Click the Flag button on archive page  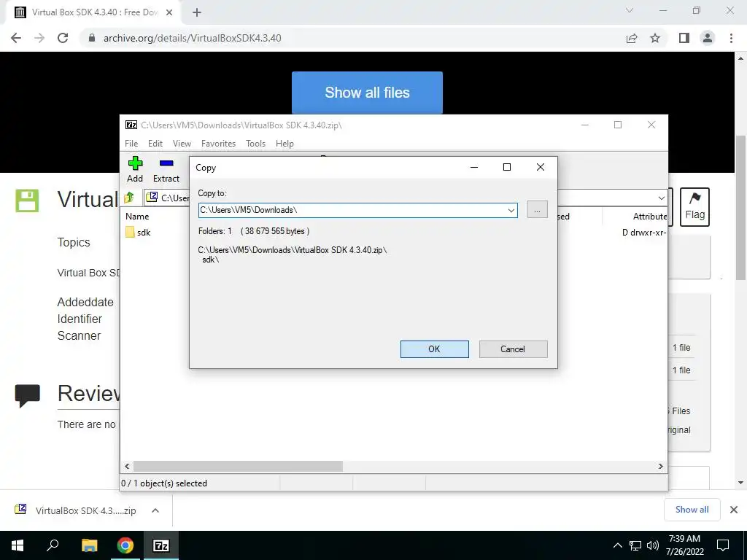click(694, 206)
